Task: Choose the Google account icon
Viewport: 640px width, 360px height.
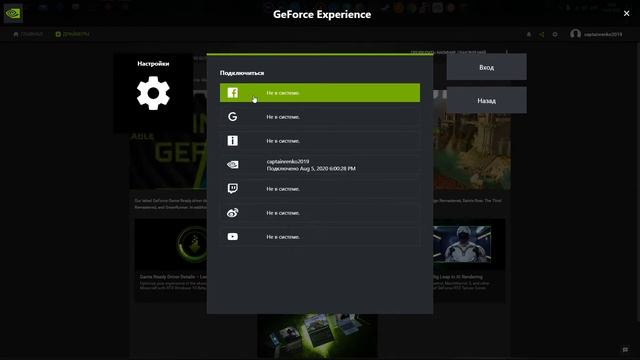Action: (x=233, y=117)
